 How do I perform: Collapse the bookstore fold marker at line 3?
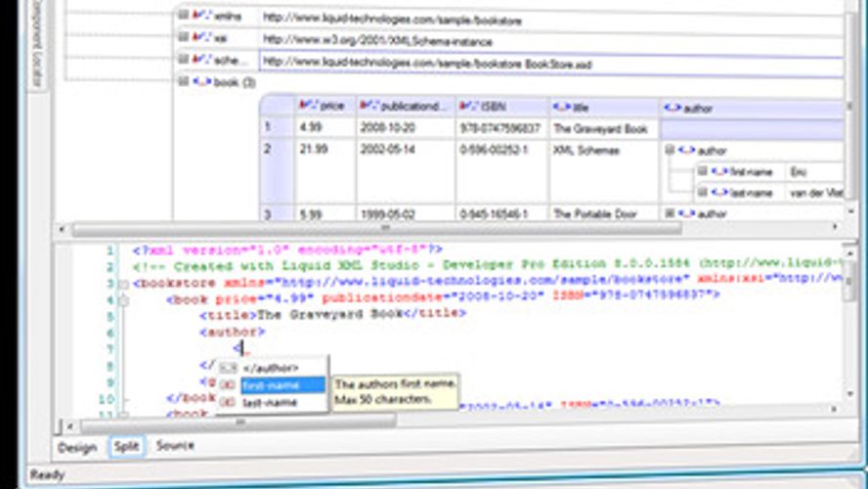click(124, 284)
